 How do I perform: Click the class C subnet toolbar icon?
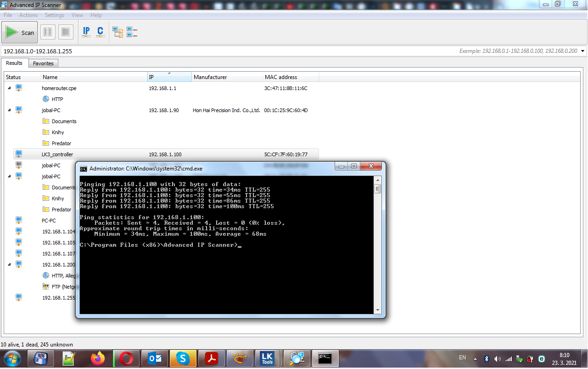pyautogui.click(x=100, y=32)
